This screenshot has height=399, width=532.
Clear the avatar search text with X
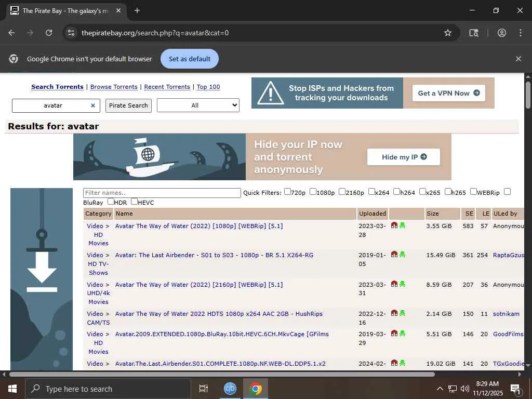(92, 105)
